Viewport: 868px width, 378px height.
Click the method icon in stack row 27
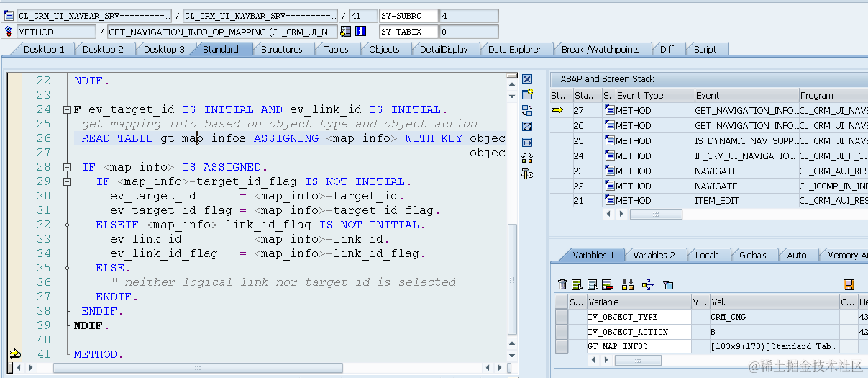(609, 110)
